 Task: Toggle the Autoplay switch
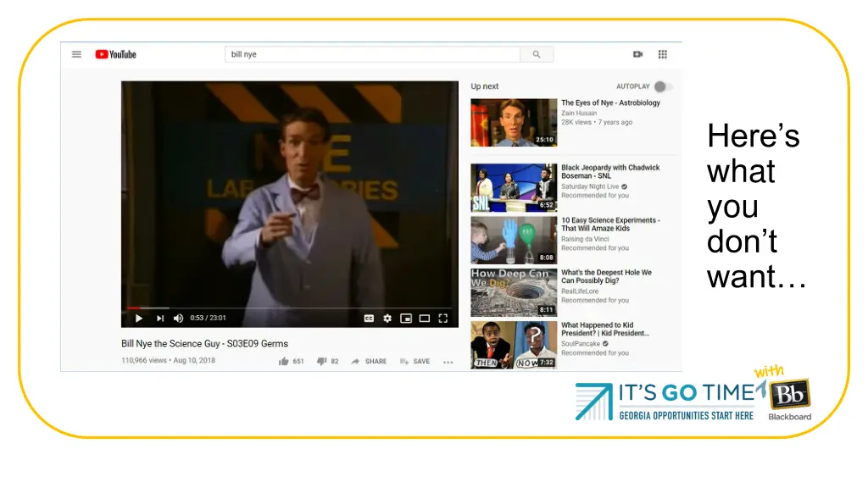pyautogui.click(x=663, y=86)
